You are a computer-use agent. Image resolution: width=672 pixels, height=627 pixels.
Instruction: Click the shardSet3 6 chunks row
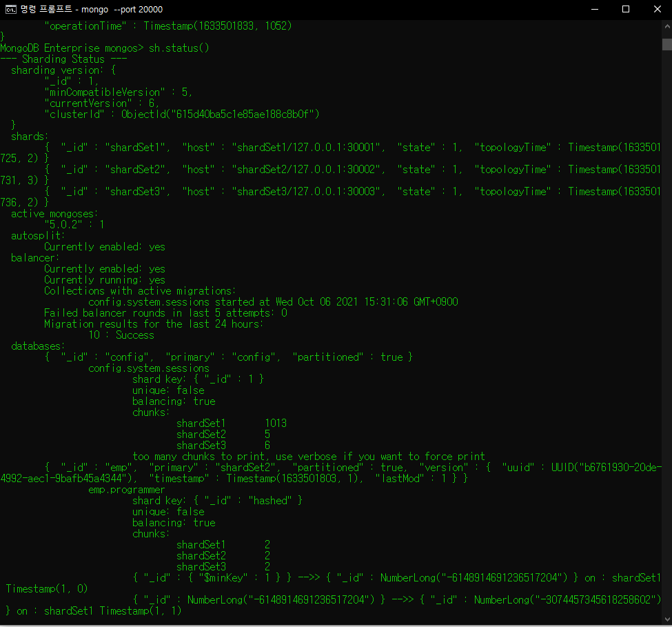tap(223, 446)
